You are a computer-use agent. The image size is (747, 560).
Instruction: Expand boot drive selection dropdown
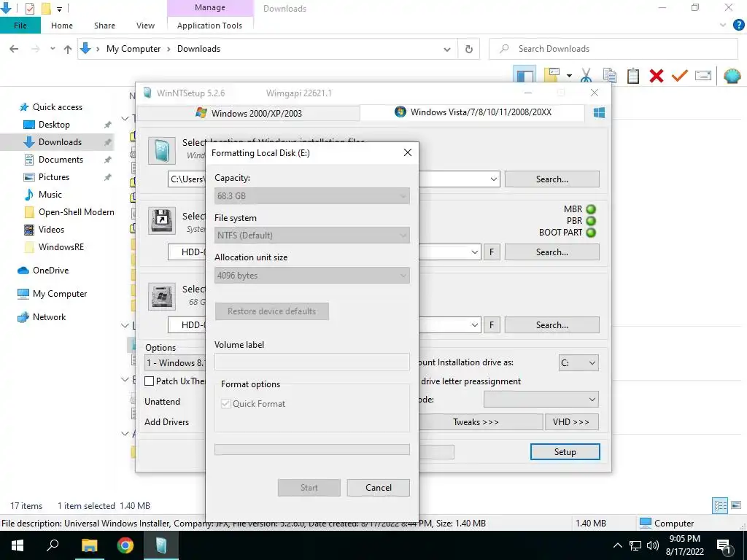(474, 252)
